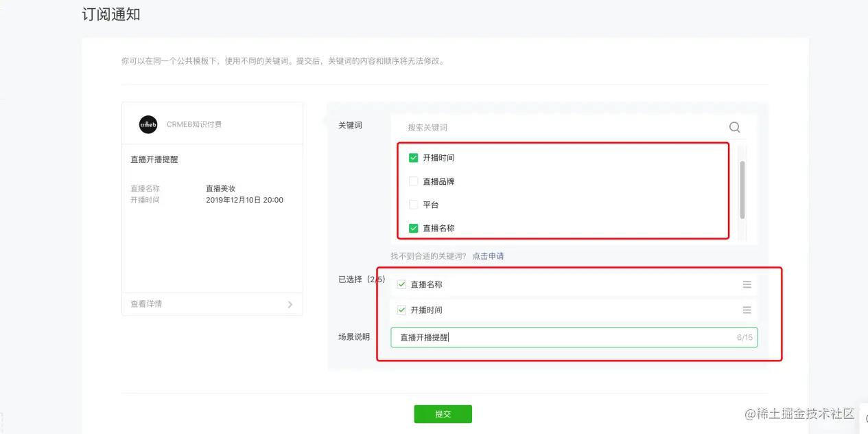Image resolution: width=868 pixels, height=434 pixels.
Task: Click the CRMEB知识付费 account name
Action: (194, 124)
